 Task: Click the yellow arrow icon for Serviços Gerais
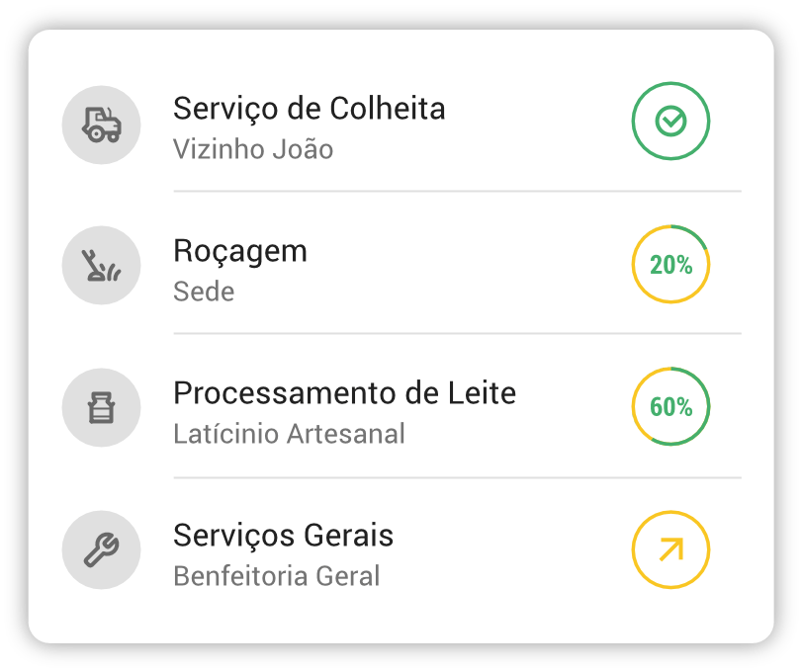point(670,549)
